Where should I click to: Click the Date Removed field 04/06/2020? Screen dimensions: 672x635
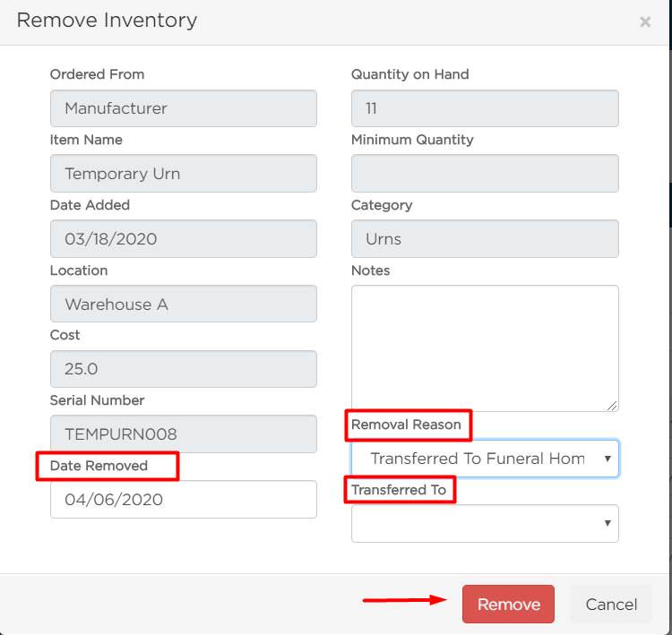(x=184, y=499)
